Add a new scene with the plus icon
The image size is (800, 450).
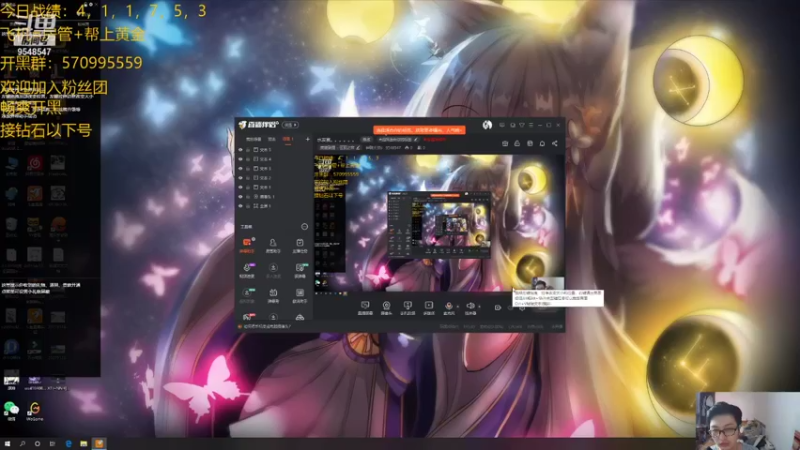tap(308, 139)
